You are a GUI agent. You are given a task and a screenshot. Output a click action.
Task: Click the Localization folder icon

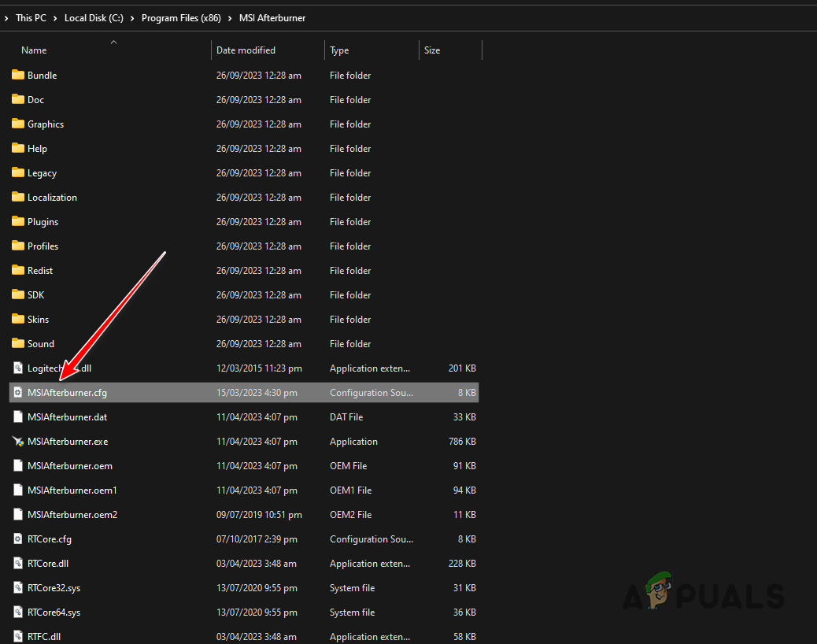coord(18,197)
